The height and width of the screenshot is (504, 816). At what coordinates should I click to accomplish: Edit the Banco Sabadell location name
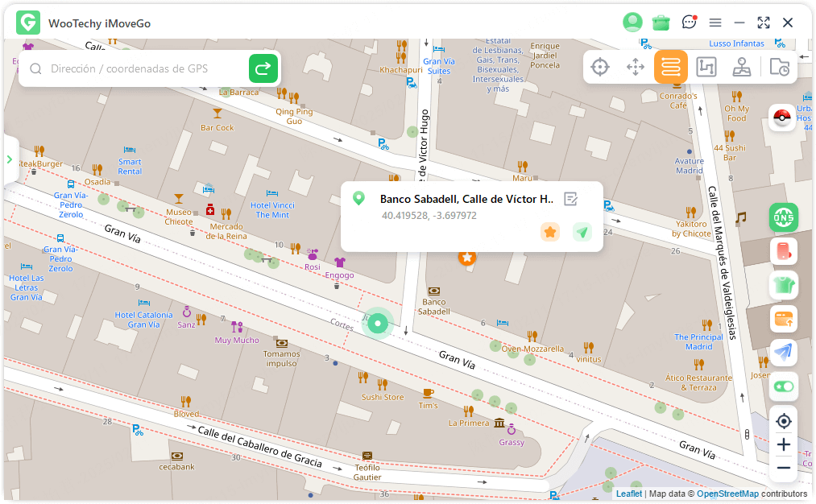(571, 199)
